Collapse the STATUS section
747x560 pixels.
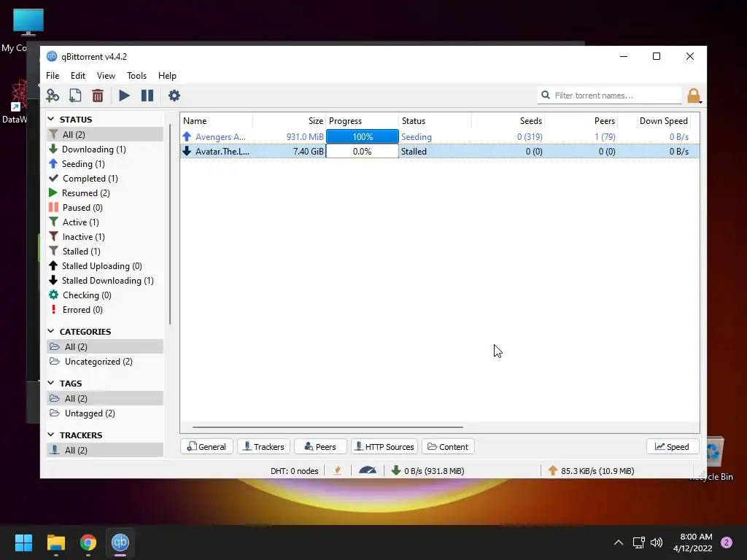coord(51,119)
